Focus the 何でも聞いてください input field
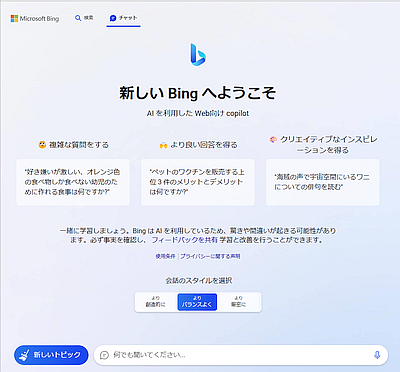This screenshot has width=400, height=372. pos(241,355)
